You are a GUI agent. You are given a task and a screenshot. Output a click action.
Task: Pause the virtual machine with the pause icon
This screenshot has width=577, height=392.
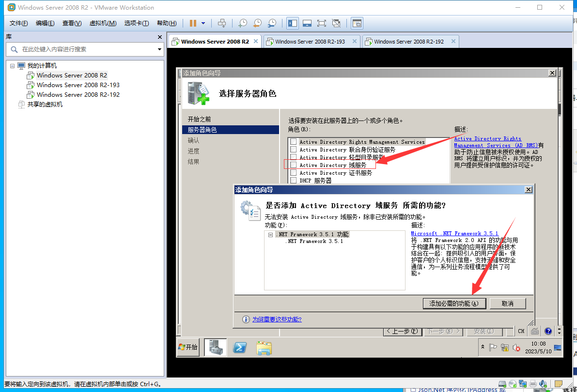click(193, 23)
